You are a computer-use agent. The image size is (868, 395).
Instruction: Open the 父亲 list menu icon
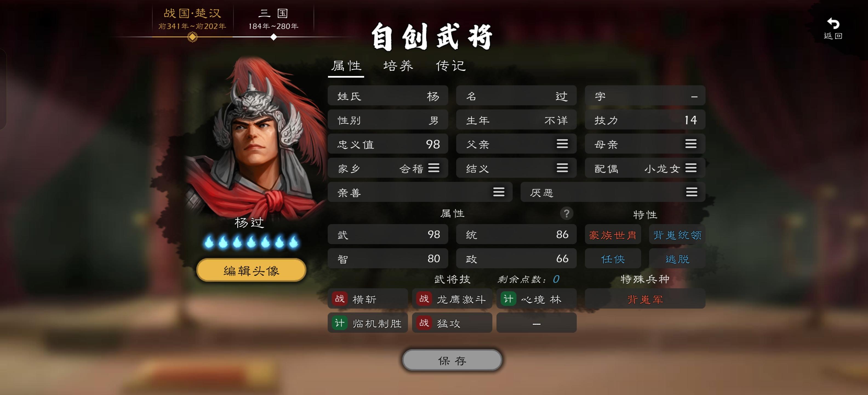(562, 144)
